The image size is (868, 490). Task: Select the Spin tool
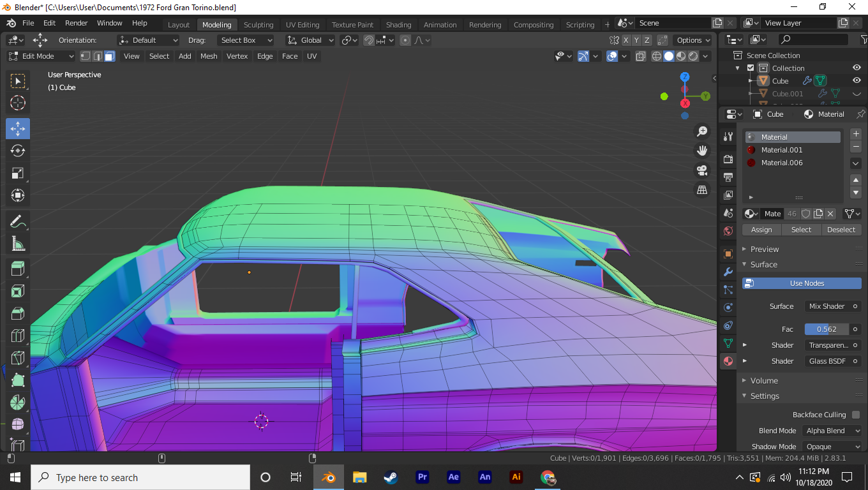pos(18,403)
